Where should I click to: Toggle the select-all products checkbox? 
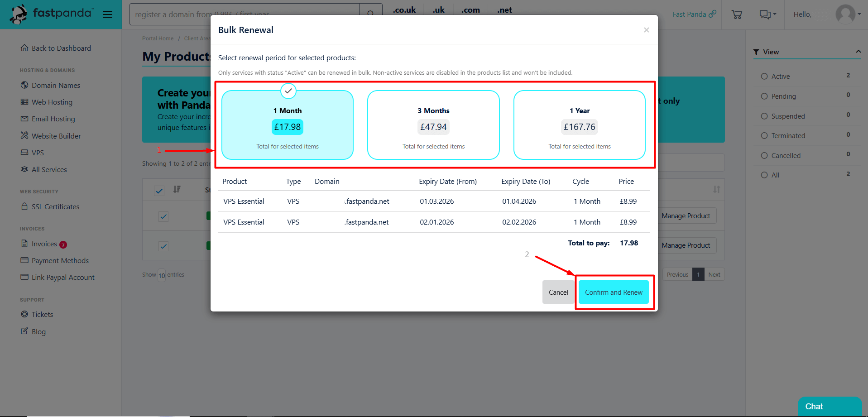click(159, 191)
